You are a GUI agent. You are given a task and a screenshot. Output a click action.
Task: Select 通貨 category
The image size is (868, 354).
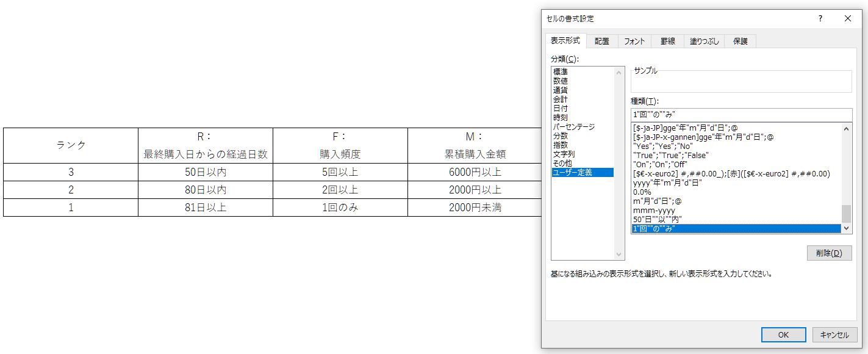[x=560, y=90]
